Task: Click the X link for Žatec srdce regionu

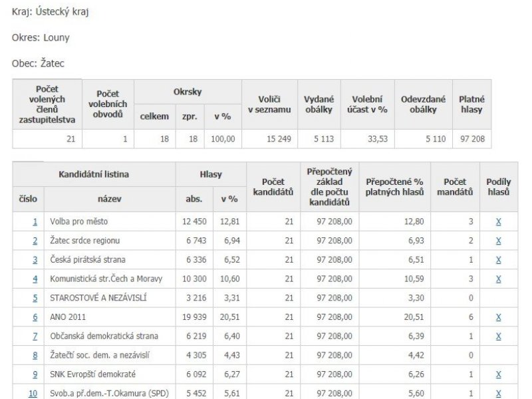Action: click(x=498, y=241)
